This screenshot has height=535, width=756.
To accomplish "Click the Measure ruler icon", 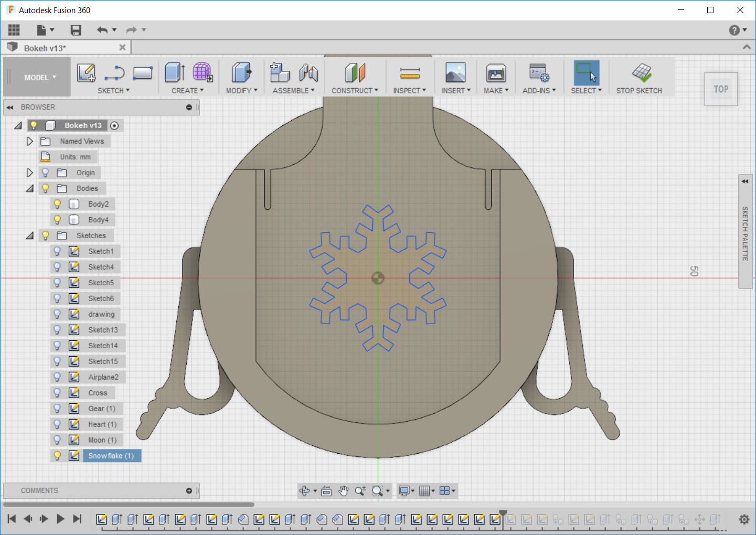I will tap(410, 73).
